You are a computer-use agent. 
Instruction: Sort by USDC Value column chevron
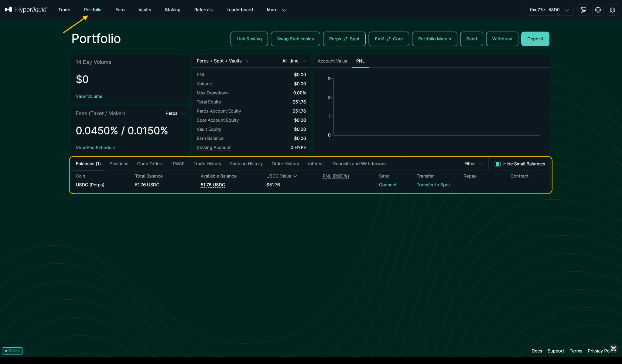pyautogui.click(x=295, y=176)
